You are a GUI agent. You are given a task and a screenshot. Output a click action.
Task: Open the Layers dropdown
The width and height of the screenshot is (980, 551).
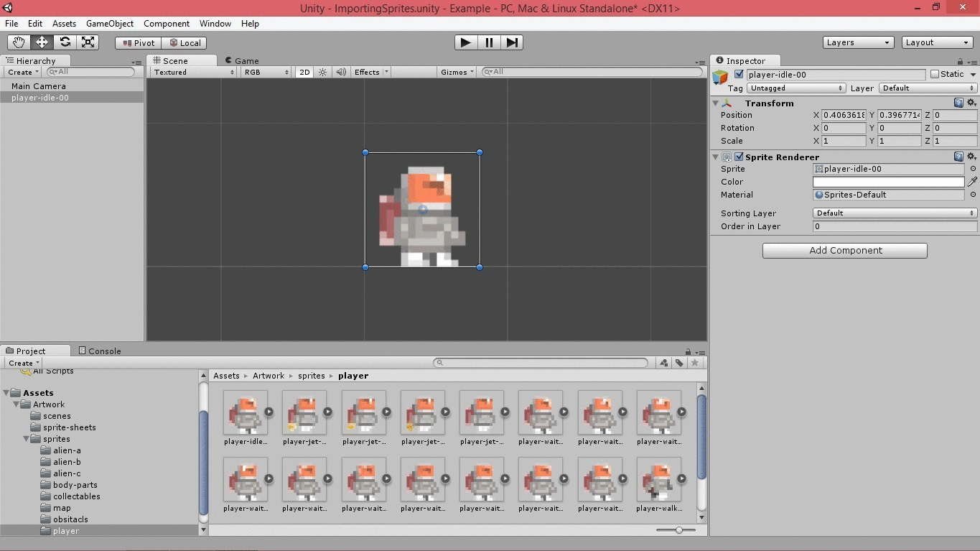coord(858,42)
